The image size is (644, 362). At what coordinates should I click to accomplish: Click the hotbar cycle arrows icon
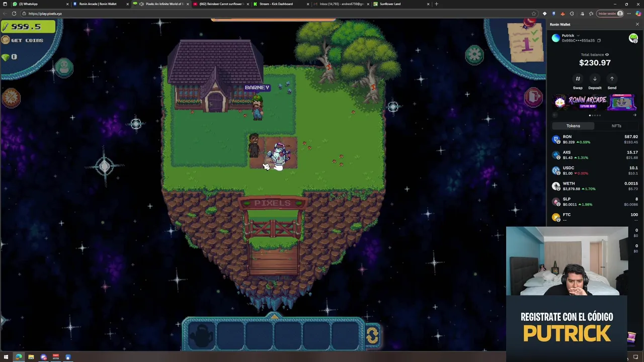(372, 335)
